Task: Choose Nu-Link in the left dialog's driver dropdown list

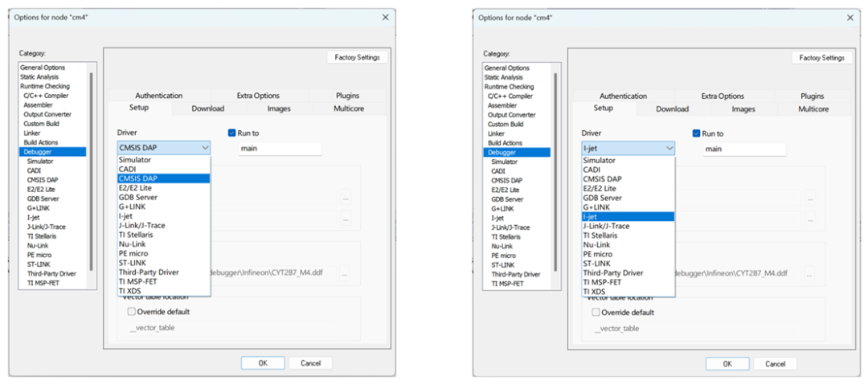Action: [164, 244]
